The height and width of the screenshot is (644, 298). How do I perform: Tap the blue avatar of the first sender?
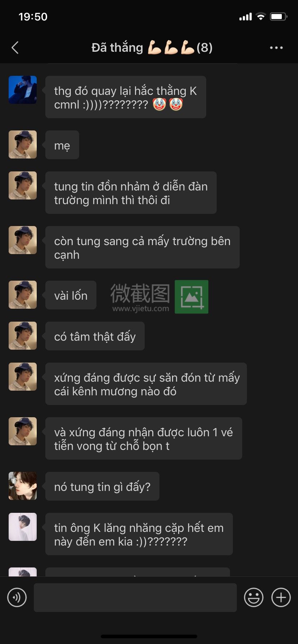coord(23,90)
